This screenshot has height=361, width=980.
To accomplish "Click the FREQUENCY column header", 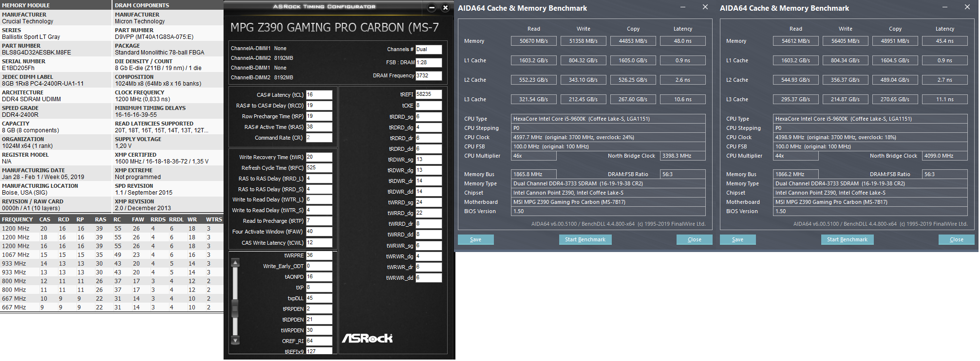I will tap(18, 219).
